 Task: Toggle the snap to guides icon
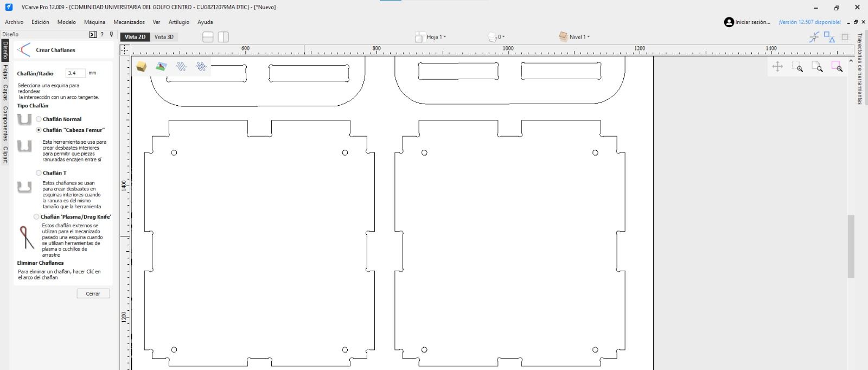[814, 37]
